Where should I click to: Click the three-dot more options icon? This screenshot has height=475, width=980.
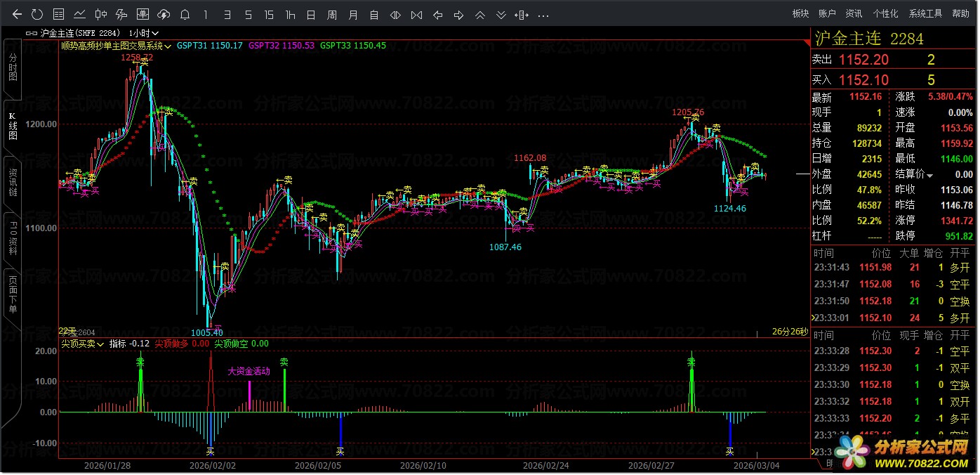[543, 14]
